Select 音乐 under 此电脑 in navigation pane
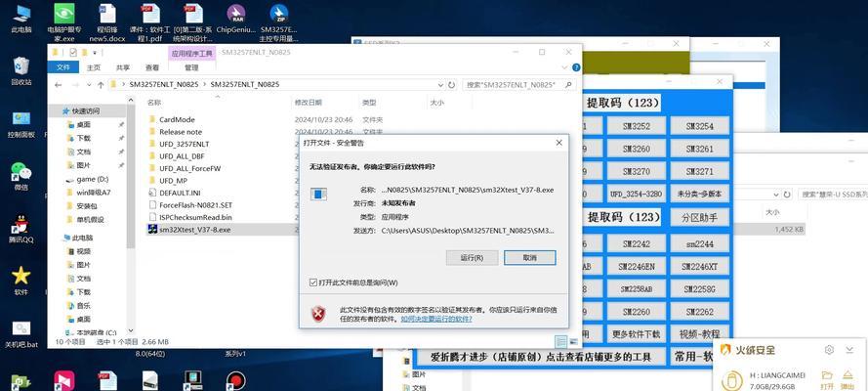Viewport: 868px width, 391px height. click(83, 306)
